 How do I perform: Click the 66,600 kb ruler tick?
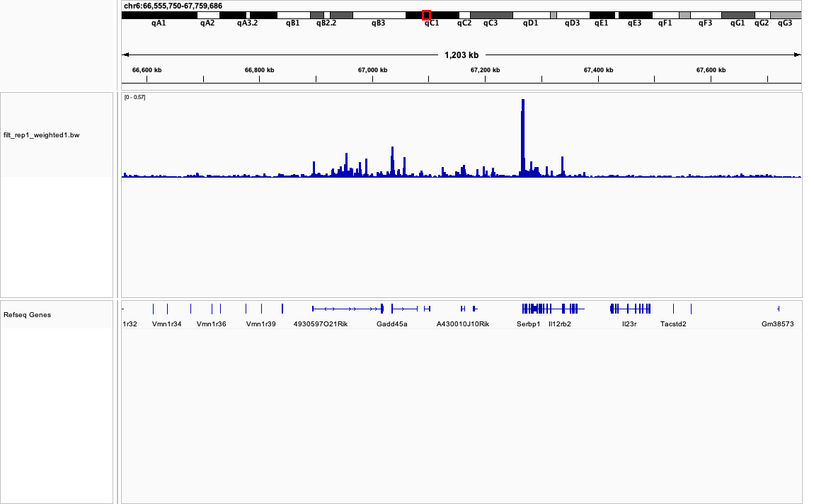tap(147, 70)
